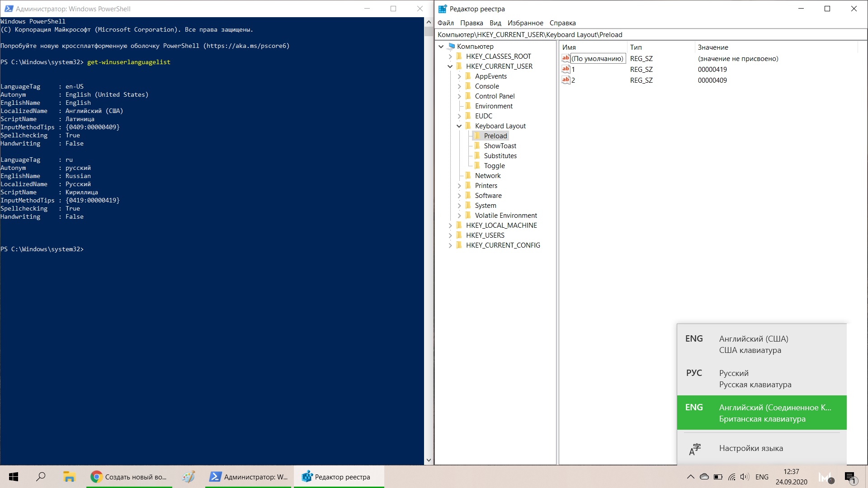Expand HKEY_CLASSES_ROOT branch
This screenshot has width=868, height=488.
450,56
